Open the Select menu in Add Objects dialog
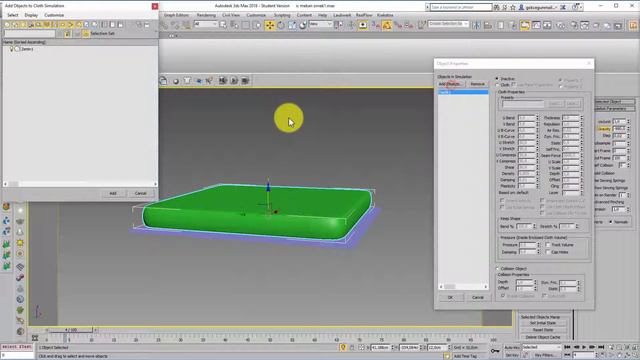Viewport: 640px width, 360px height. click(x=13, y=15)
